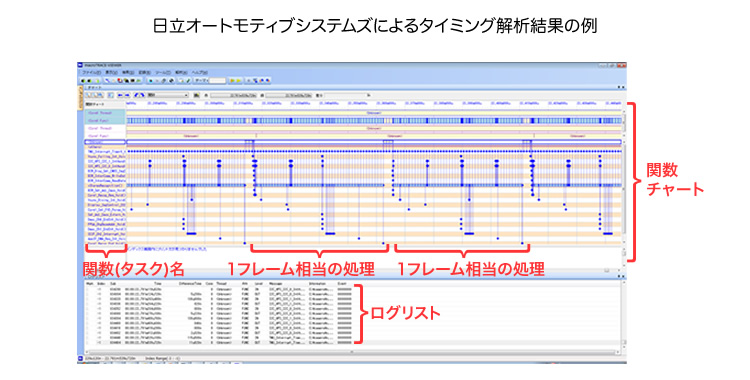Click the blue right-arrow icon in chart toolbar
750x380 pixels.
click(127, 95)
